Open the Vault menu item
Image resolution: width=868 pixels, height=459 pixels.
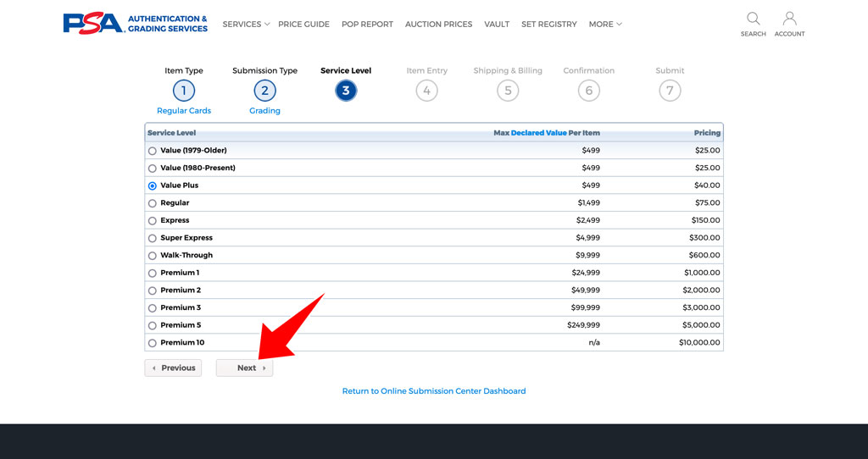[497, 25]
